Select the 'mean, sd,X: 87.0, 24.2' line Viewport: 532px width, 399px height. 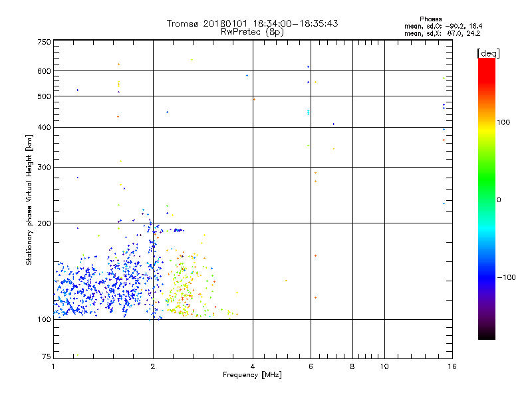coord(442,34)
